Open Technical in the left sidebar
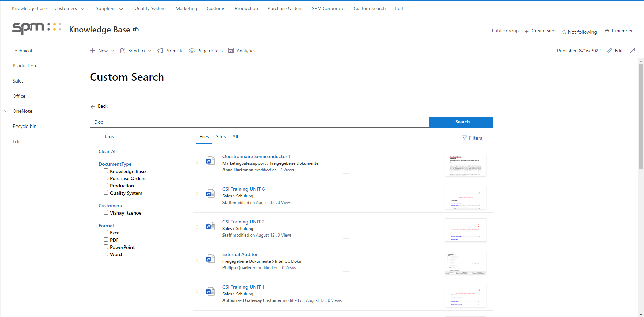 tap(22, 51)
